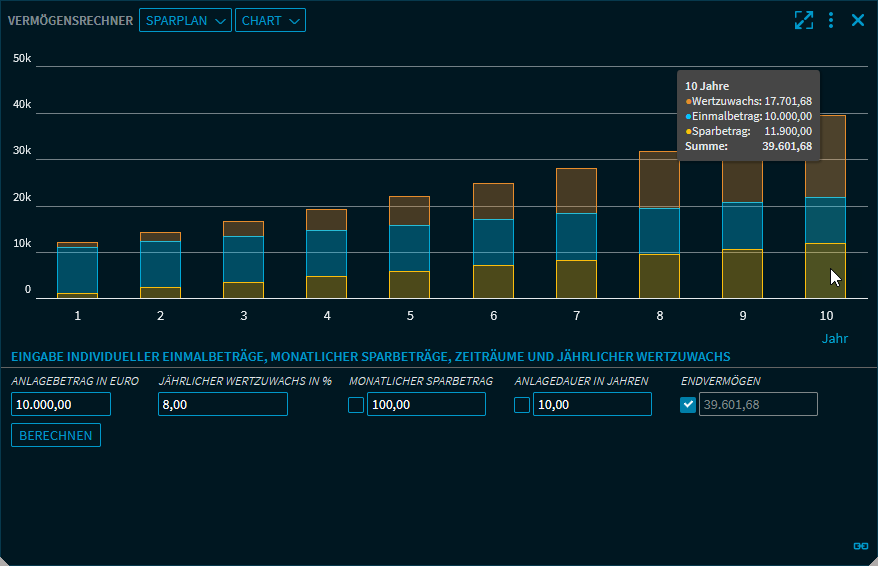
Task: Open the Chart view dropdown
Action: (270, 21)
